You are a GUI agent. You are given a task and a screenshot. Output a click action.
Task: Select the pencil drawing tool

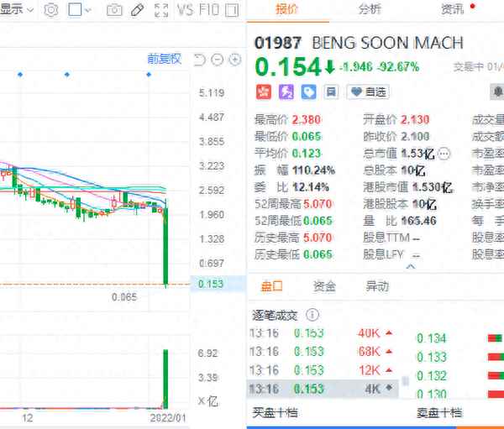[x=138, y=10]
